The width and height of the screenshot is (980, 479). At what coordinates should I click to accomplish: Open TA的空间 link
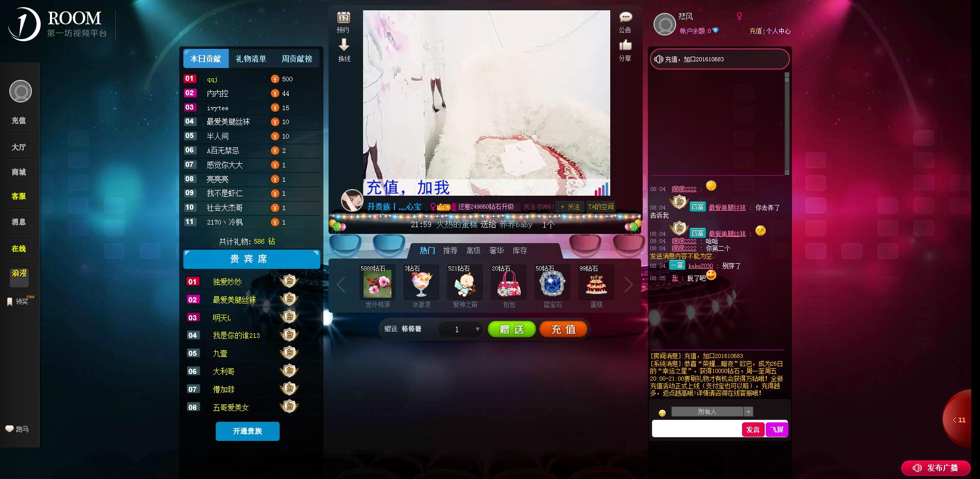(x=600, y=207)
